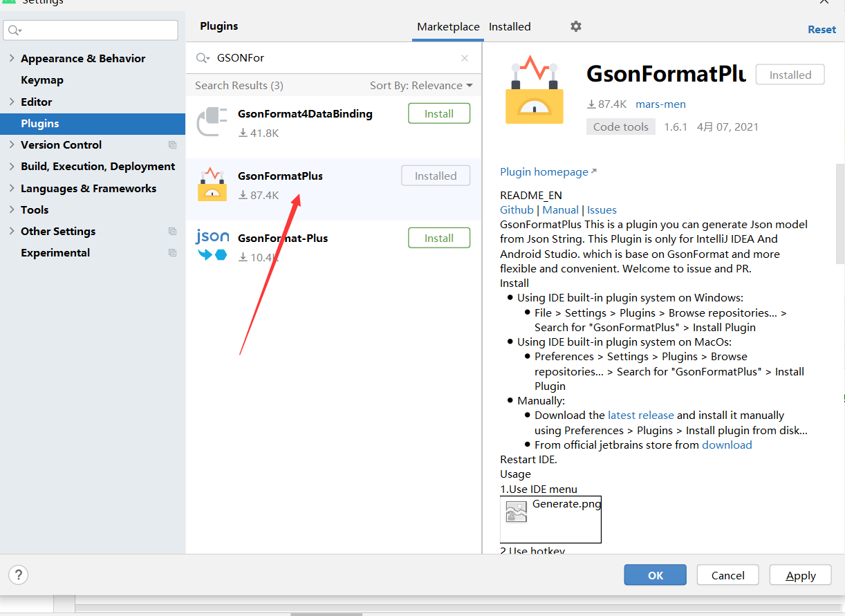Viewport: 845px width, 616px height.
Task: Click the large GsonFormatPlus detail icon
Action: (x=534, y=90)
